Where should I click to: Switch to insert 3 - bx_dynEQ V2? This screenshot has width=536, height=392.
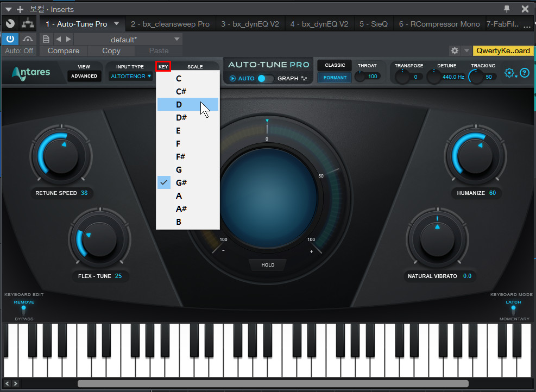click(x=250, y=24)
